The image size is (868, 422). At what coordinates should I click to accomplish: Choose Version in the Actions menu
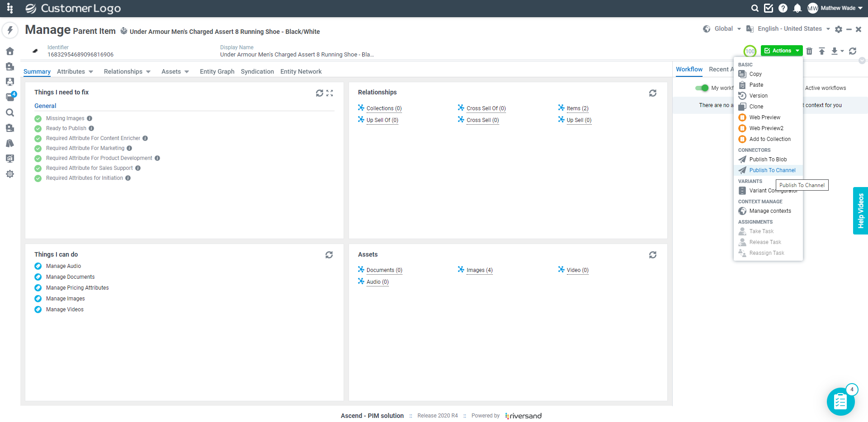point(768,96)
